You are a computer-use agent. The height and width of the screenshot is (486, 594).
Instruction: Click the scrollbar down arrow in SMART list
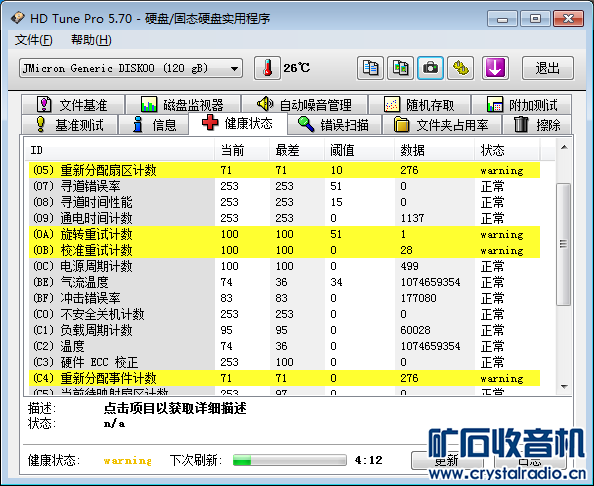[x=564, y=387]
